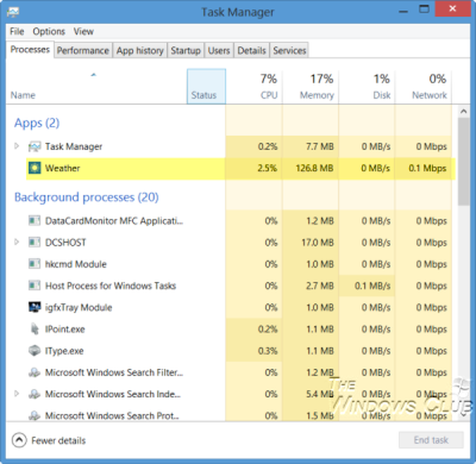Select the IType.exe process

pos(64,351)
